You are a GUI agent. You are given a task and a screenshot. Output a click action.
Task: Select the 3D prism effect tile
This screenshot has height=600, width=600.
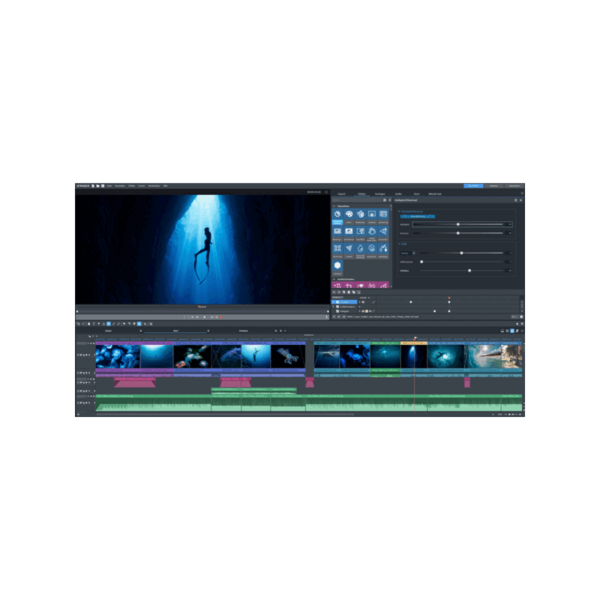click(383, 234)
